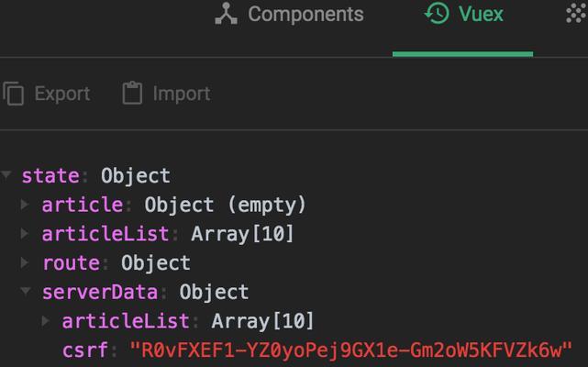
Task: Expand the route object arrow
Action: coord(25,262)
